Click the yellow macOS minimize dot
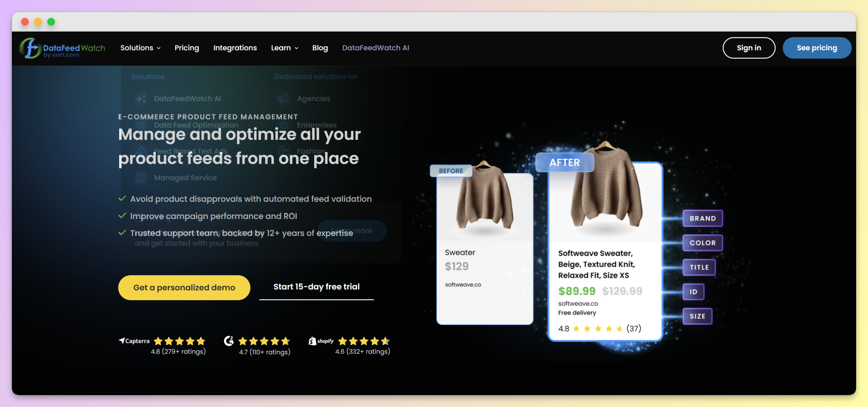 pyautogui.click(x=38, y=22)
